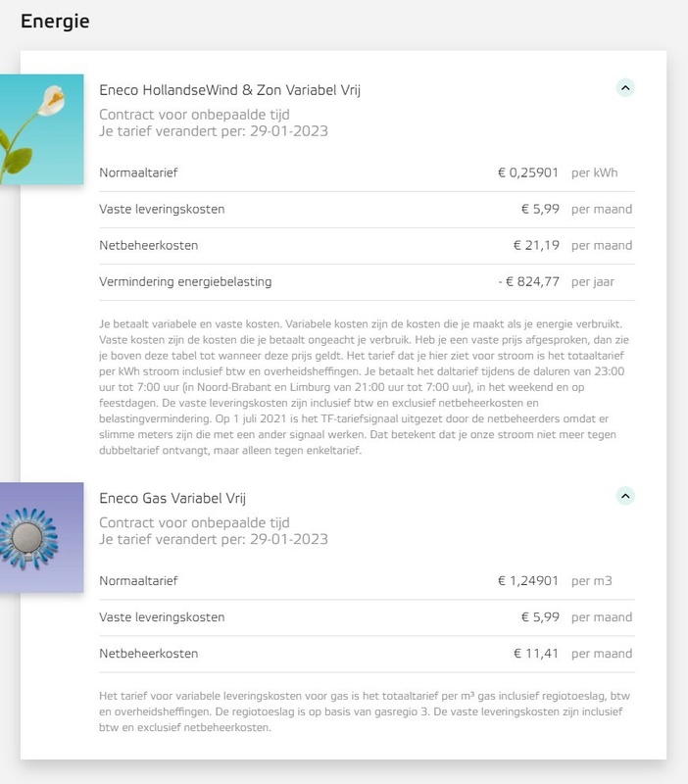
Task: Click the gas Vaste leveringskosten row label
Action: [x=162, y=617]
